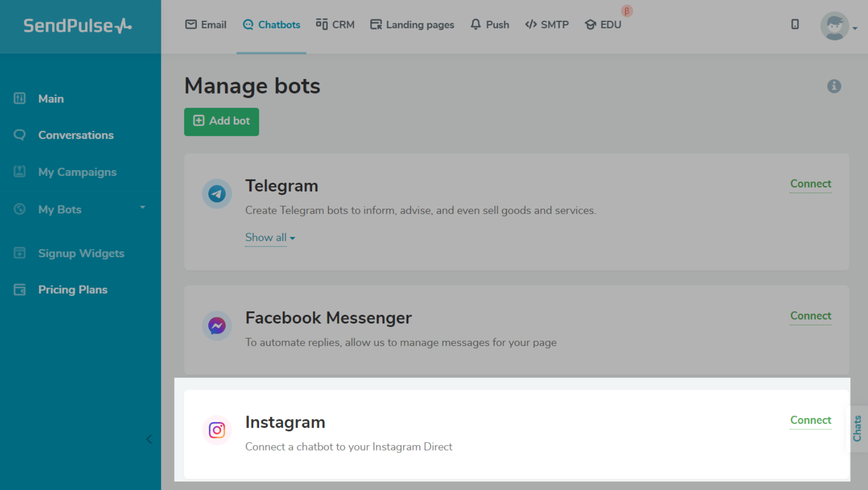Click the CRM tab icon
Image resolution: width=868 pixels, height=490 pixels.
point(322,24)
